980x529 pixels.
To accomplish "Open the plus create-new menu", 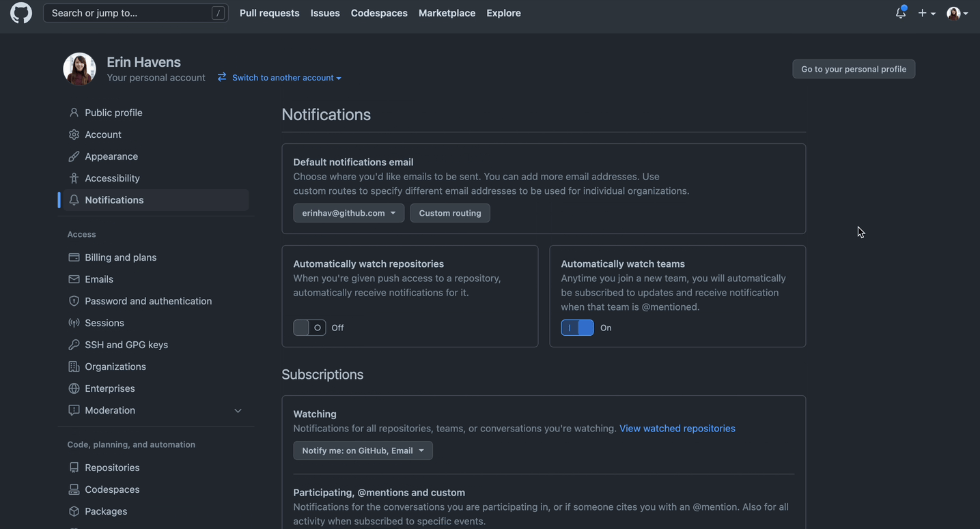I will [x=926, y=13].
